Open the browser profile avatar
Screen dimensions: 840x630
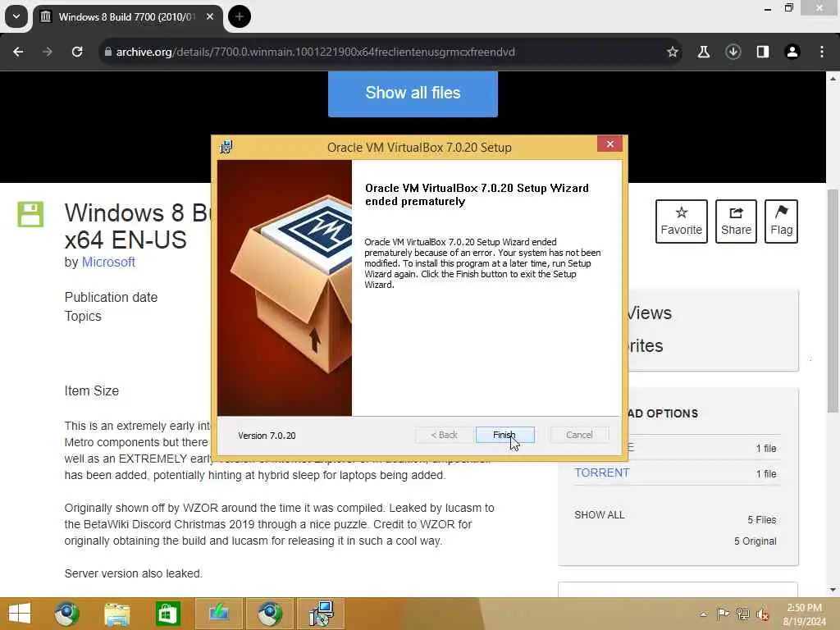pyautogui.click(x=792, y=52)
